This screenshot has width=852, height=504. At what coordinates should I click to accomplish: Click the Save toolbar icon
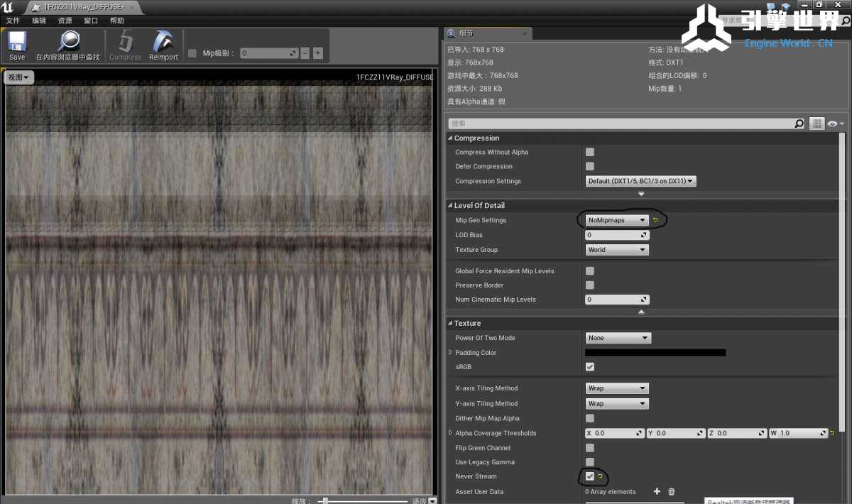[17, 42]
